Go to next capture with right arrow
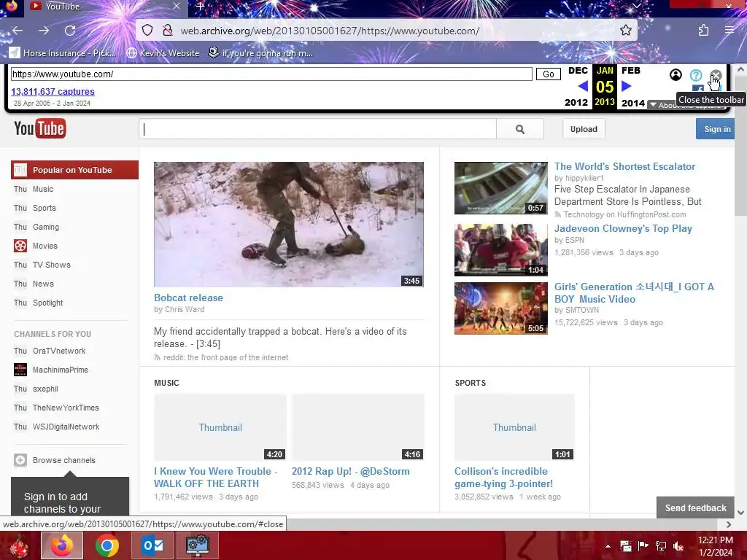 coord(627,86)
